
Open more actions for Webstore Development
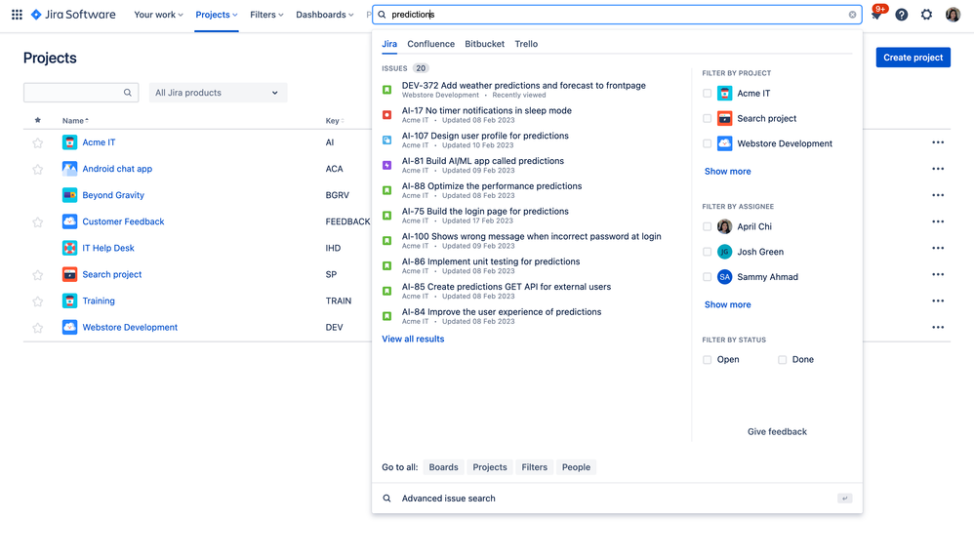click(x=937, y=328)
